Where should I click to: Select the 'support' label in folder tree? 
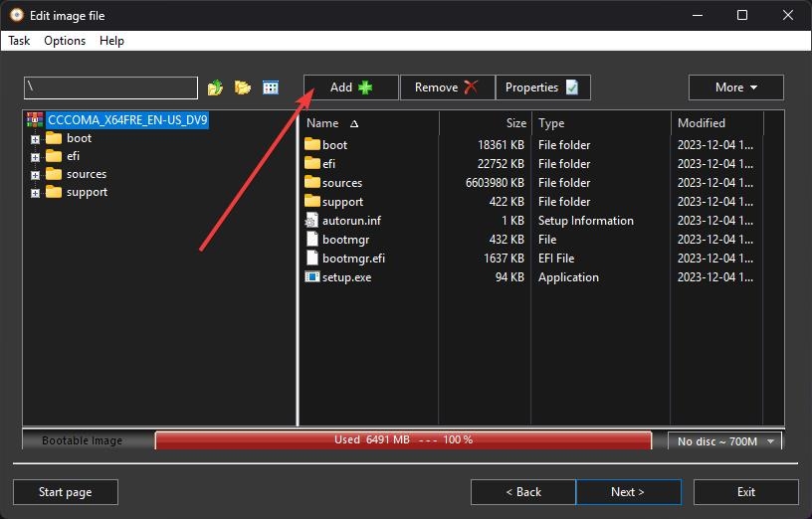click(x=87, y=193)
